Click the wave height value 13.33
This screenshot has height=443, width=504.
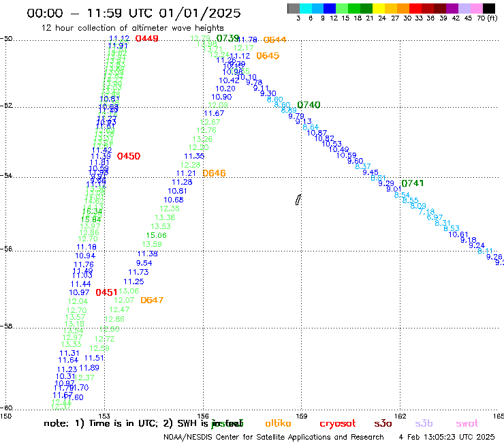tap(72, 345)
